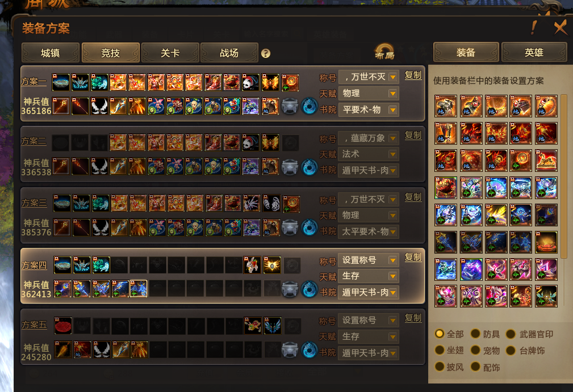Click the exclamation mark info icon

534,28
